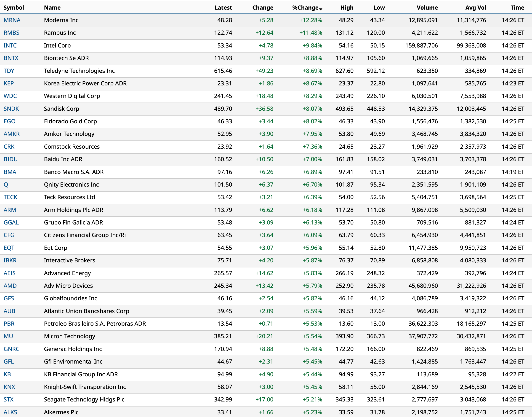Click the BNTX symbol link
Screen dimensions: 532x417
[11, 58]
